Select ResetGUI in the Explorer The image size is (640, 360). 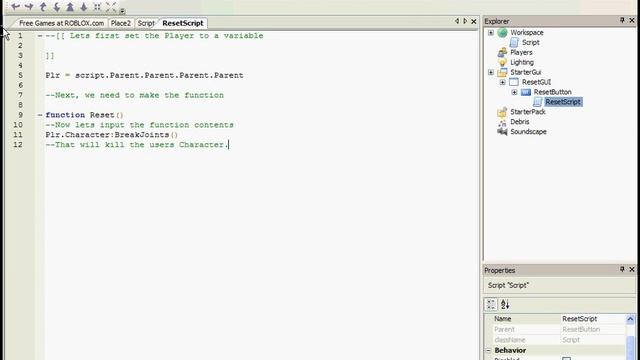536,82
